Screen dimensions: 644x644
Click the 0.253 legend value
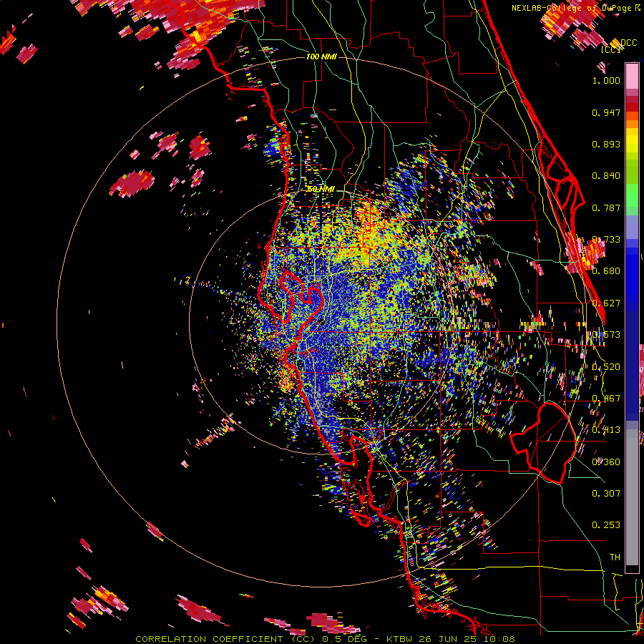click(x=606, y=525)
